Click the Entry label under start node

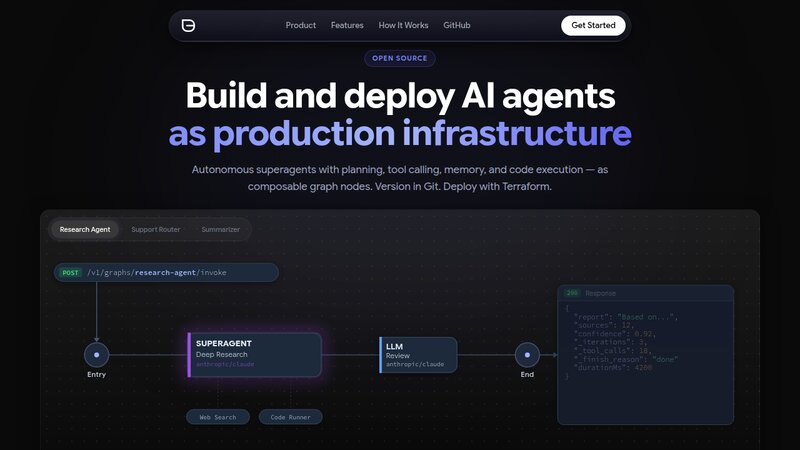(x=96, y=374)
